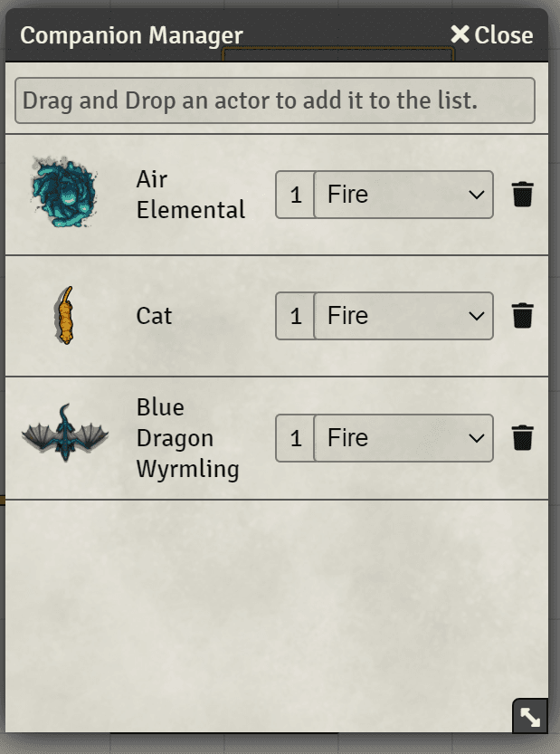This screenshot has height=754, width=560.
Task: Remove the Blue Dragon Wyrmling via trash icon
Action: coord(523,437)
